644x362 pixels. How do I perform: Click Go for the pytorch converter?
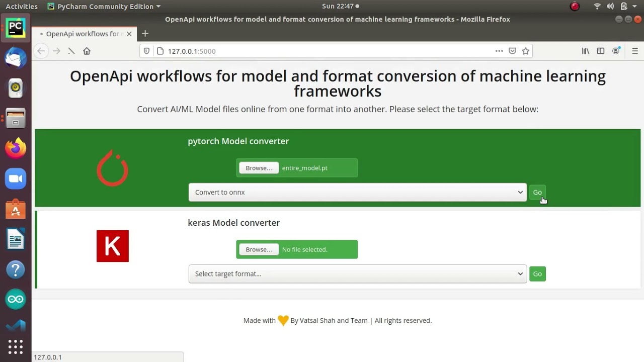tap(537, 192)
